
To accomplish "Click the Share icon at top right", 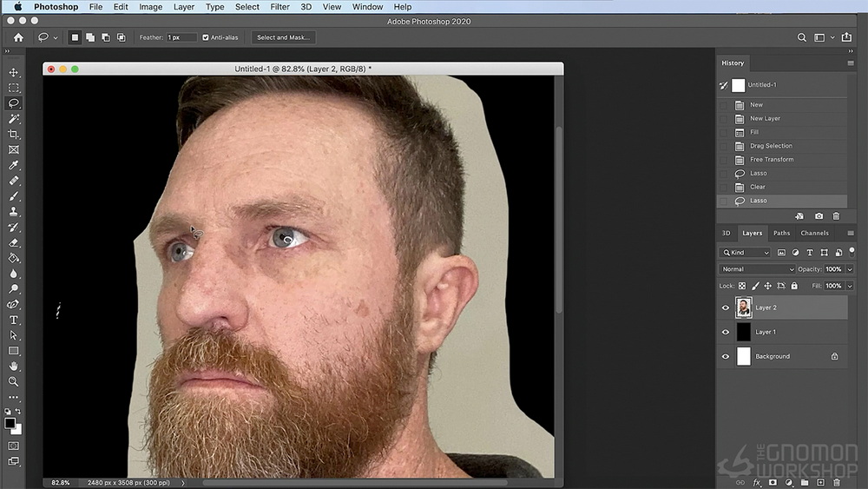I will [x=846, y=37].
